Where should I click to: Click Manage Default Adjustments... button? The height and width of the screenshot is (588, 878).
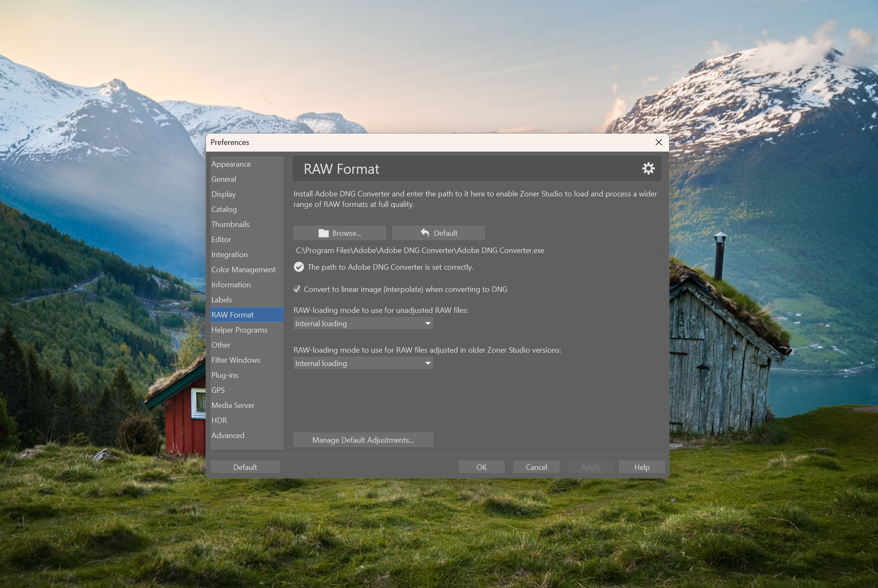pyautogui.click(x=363, y=440)
